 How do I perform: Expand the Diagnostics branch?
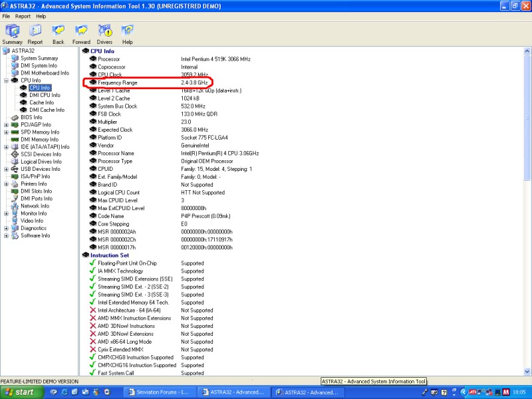pyautogui.click(x=6, y=228)
